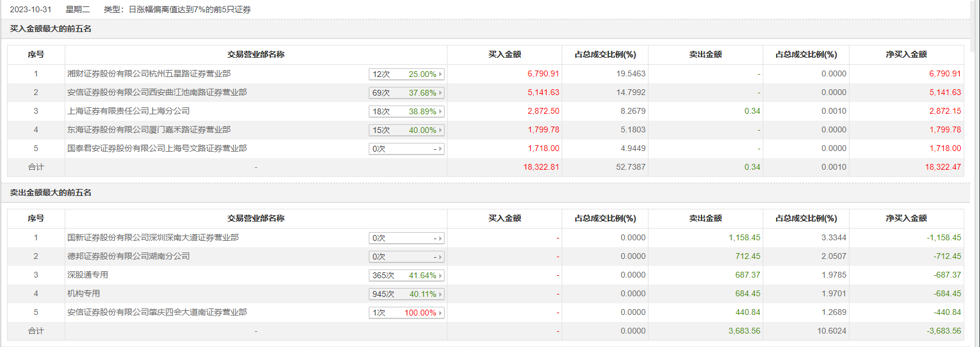Viewport: 980px width, 347px height.
Task: Click 安信证券西安曲江池南路证券营业部 name
Action: pos(157,92)
